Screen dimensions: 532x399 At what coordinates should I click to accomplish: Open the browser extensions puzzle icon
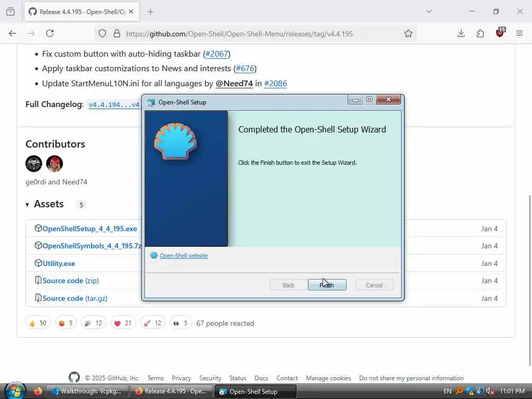coord(480,33)
